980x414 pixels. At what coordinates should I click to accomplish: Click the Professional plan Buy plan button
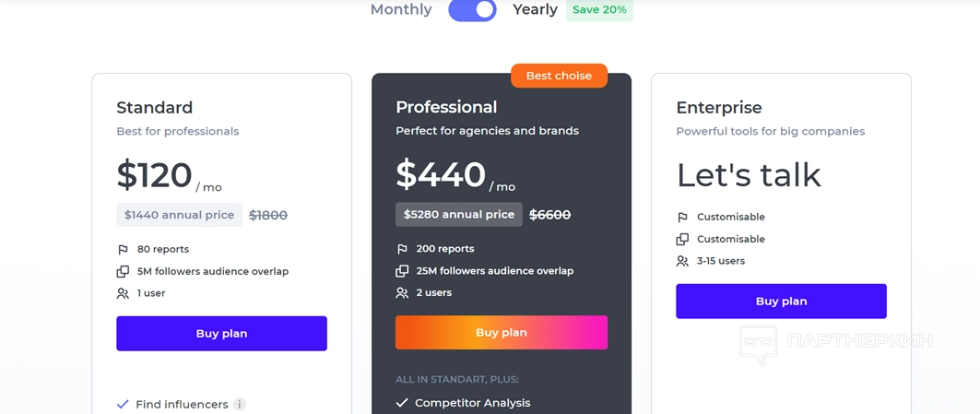click(x=502, y=333)
